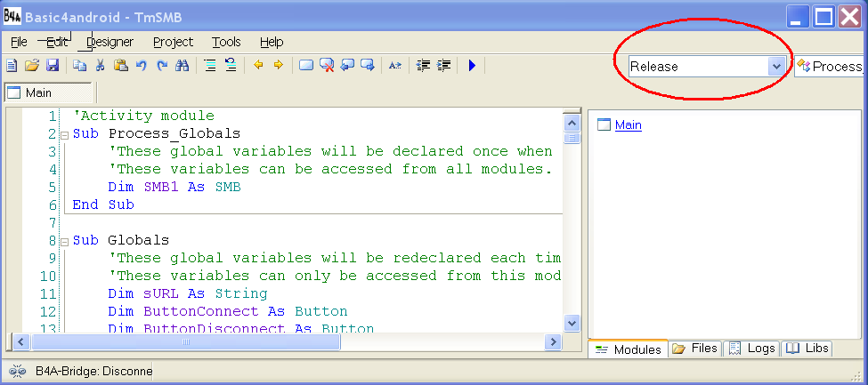Open the Designer menu

(110, 42)
